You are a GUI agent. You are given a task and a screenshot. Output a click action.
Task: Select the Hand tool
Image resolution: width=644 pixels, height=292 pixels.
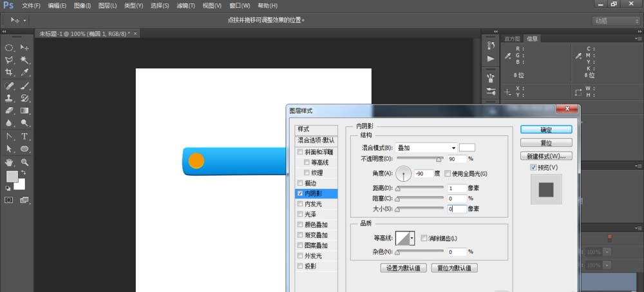click(x=9, y=162)
